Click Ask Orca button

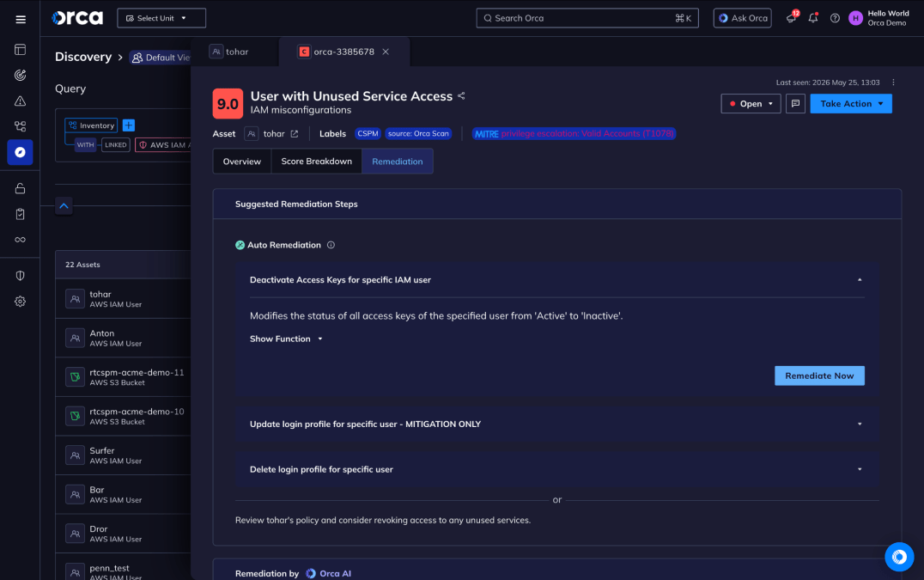[x=743, y=18]
